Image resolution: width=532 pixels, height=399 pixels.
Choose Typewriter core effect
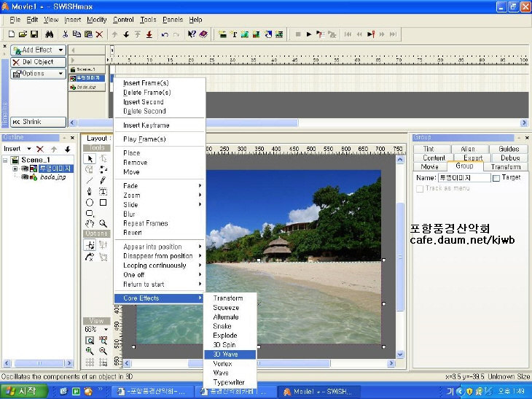[x=230, y=382]
